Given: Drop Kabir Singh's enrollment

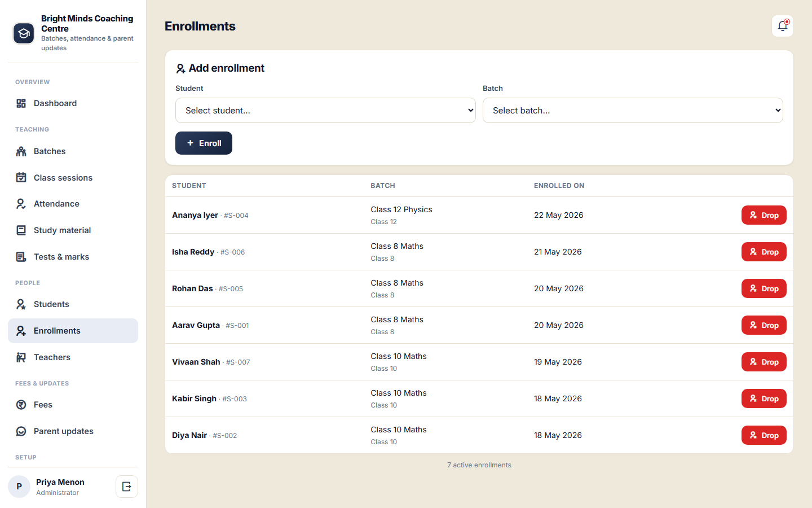Looking at the screenshot, I should pyautogui.click(x=764, y=398).
